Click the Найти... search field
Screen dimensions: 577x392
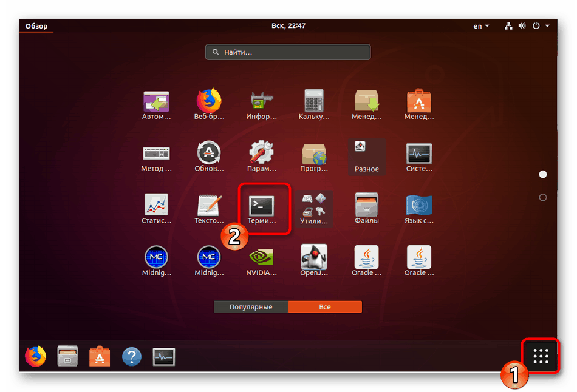[x=288, y=52]
